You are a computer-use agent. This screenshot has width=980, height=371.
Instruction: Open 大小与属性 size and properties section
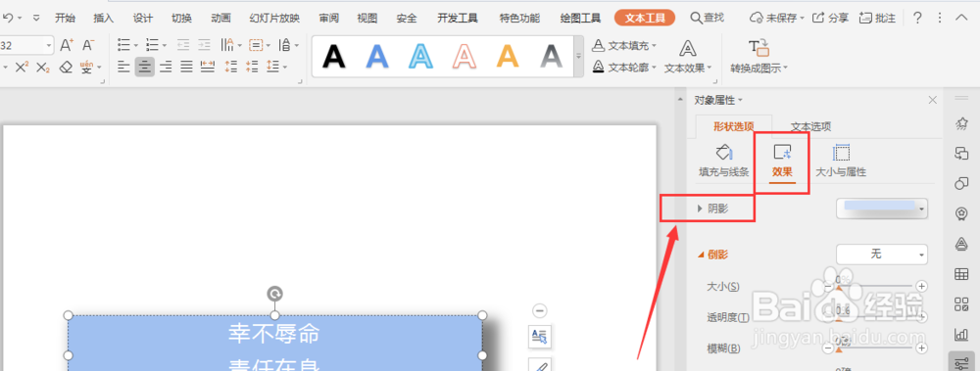click(x=841, y=162)
